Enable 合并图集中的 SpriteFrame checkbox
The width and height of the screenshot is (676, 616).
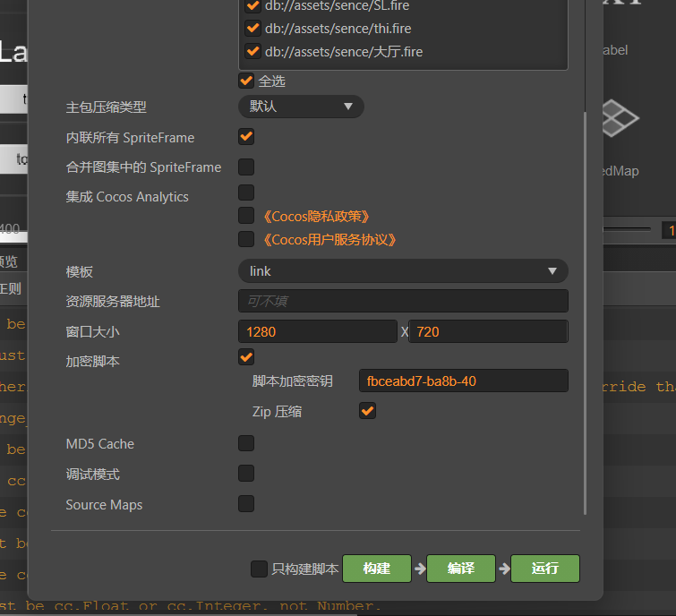[246, 167]
